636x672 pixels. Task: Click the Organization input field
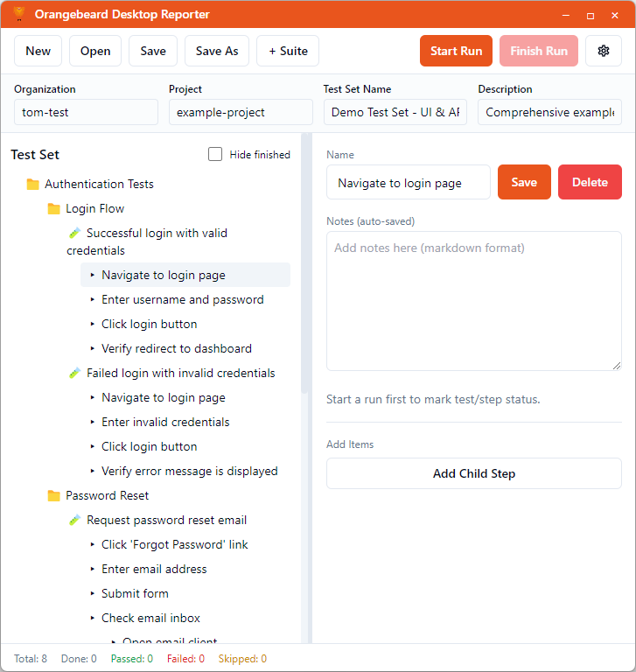coord(86,112)
